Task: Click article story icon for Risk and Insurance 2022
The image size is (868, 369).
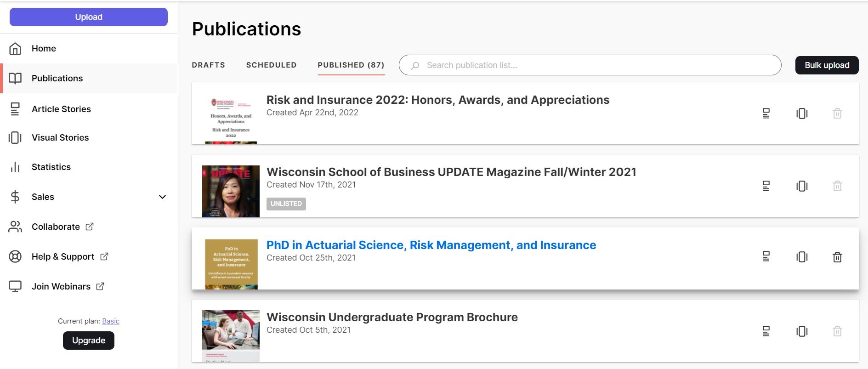Action: pyautogui.click(x=766, y=114)
